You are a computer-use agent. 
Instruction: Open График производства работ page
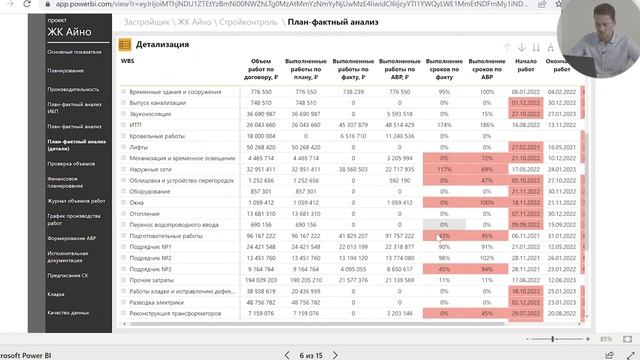74,220
